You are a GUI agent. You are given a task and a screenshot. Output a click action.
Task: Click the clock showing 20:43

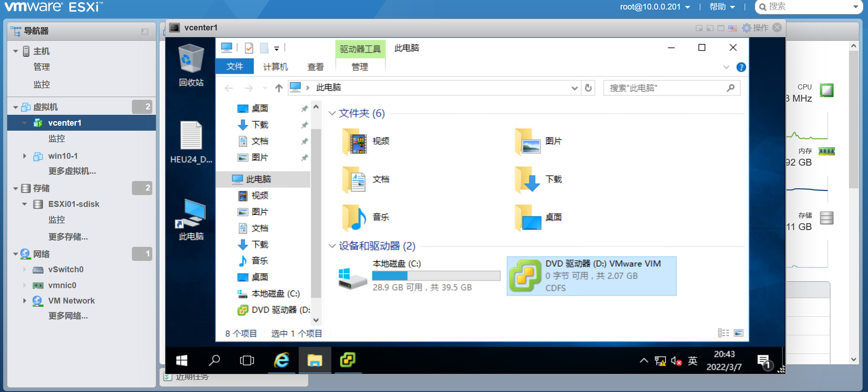coord(724,361)
